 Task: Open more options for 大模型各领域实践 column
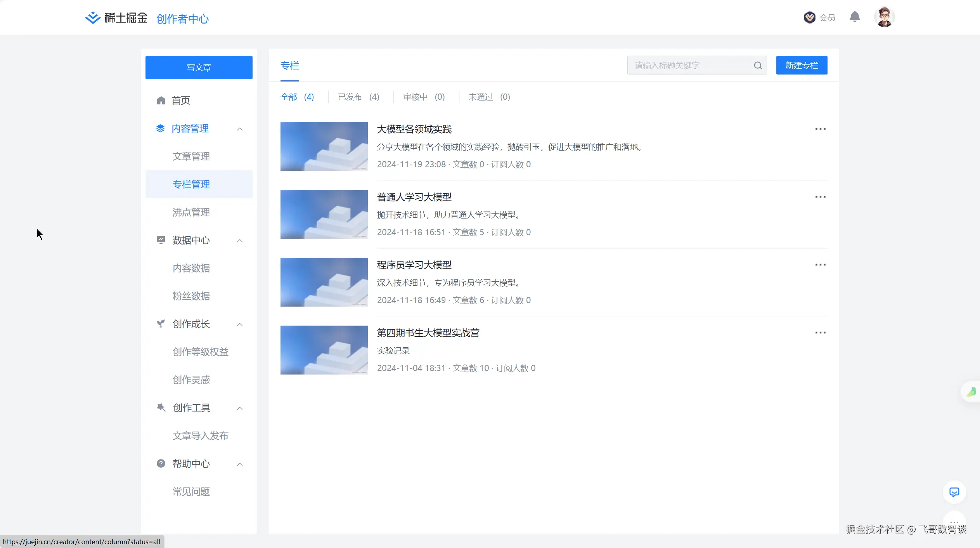[x=820, y=128]
